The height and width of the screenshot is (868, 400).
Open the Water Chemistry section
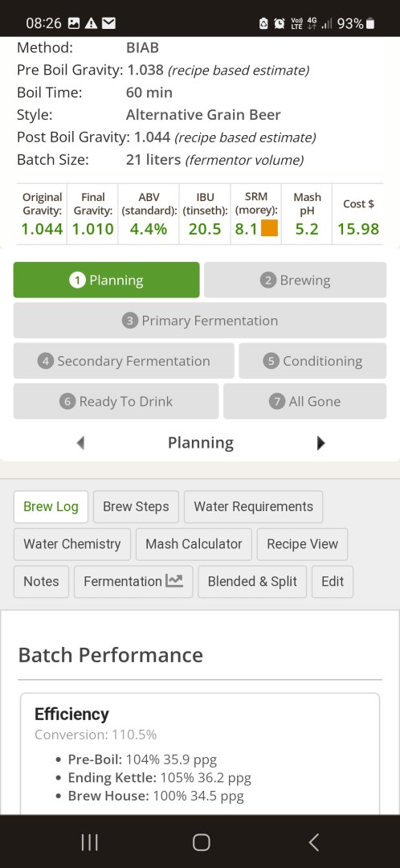[x=72, y=544]
